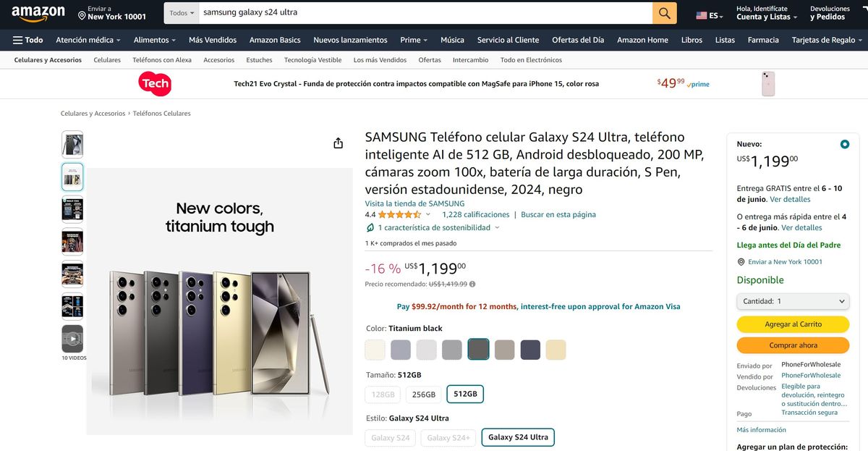
Task: Click the Tech21 brand logo
Action: 154,84
